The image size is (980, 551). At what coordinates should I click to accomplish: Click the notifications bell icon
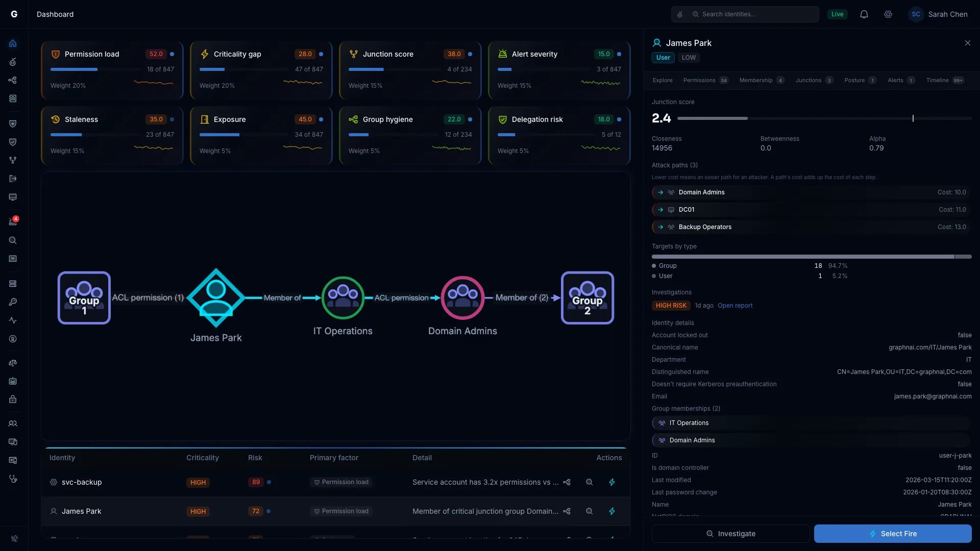point(864,14)
